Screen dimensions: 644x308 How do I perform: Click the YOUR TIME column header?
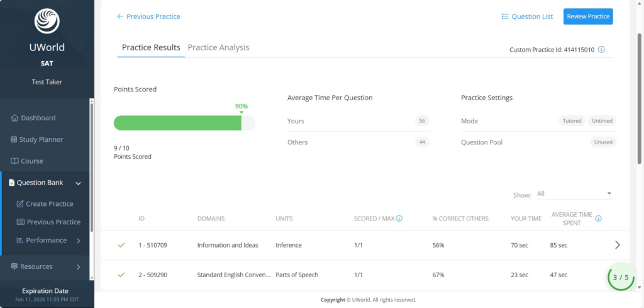(526, 219)
